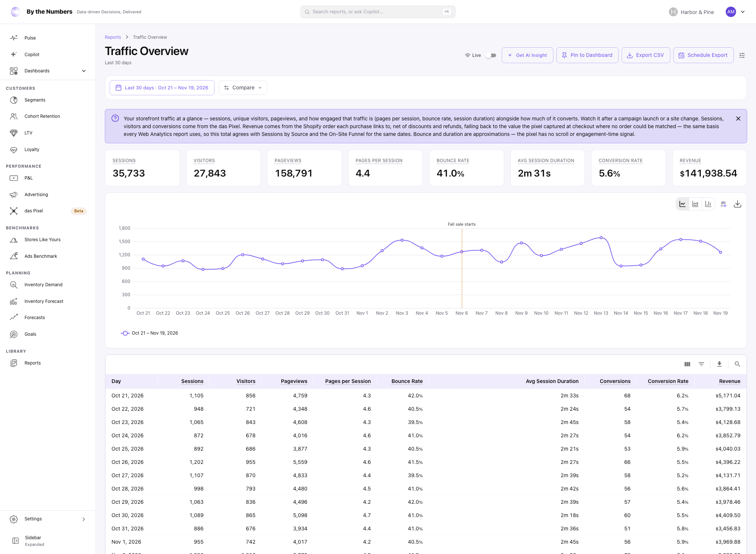
Task: Open the account menu chevron
Action: [743, 12]
